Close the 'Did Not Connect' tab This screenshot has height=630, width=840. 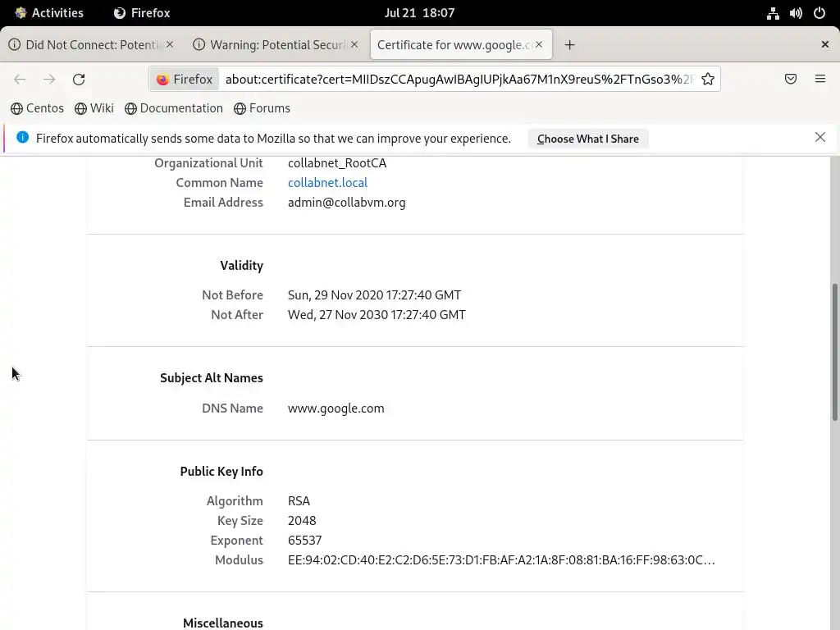tap(169, 45)
